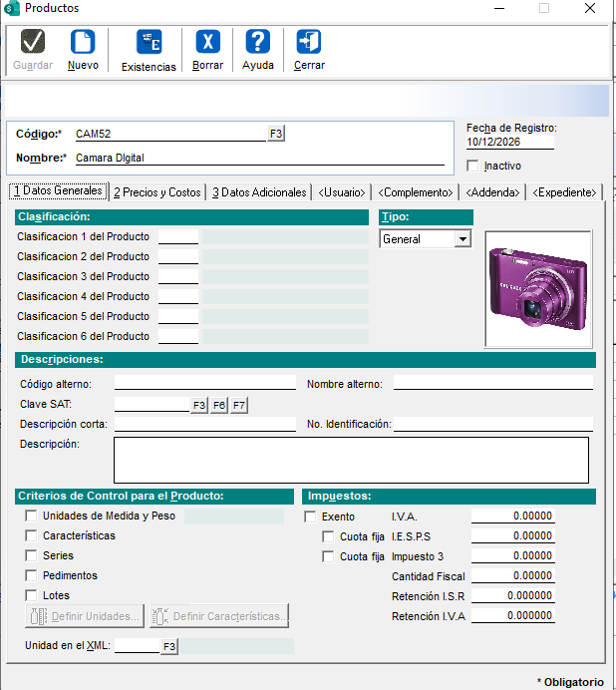Delete the product with Borrar

click(x=207, y=50)
